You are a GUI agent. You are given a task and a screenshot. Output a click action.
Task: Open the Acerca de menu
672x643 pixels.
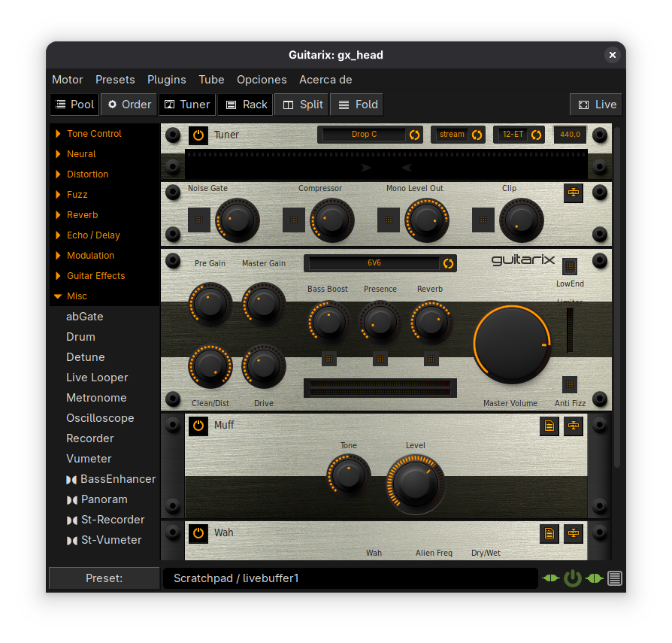click(x=325, y=80)
